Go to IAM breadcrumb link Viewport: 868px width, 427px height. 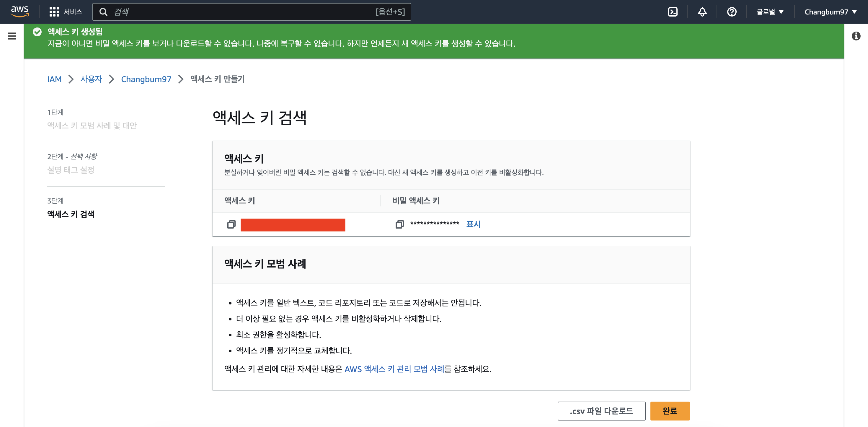[54, 79]
